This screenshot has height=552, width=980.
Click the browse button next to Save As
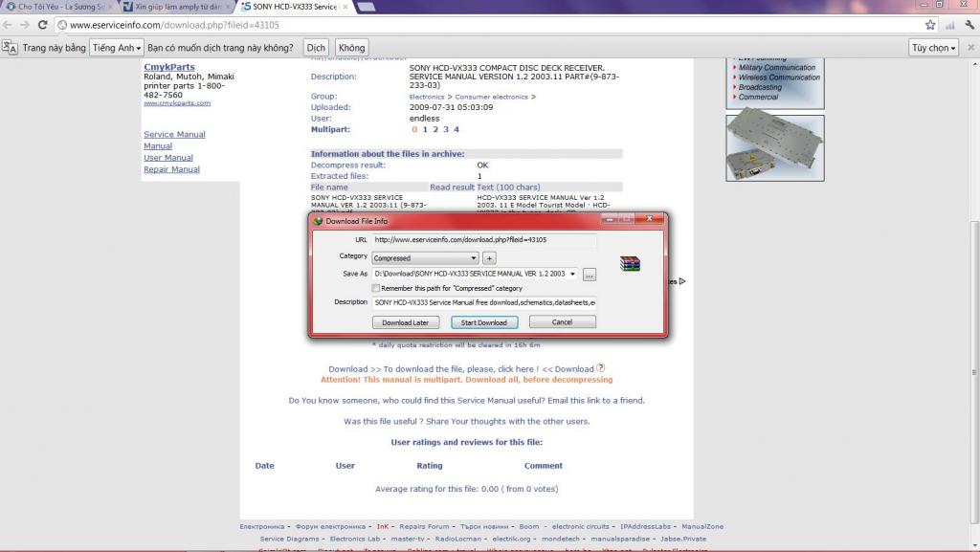coord(589,275)
